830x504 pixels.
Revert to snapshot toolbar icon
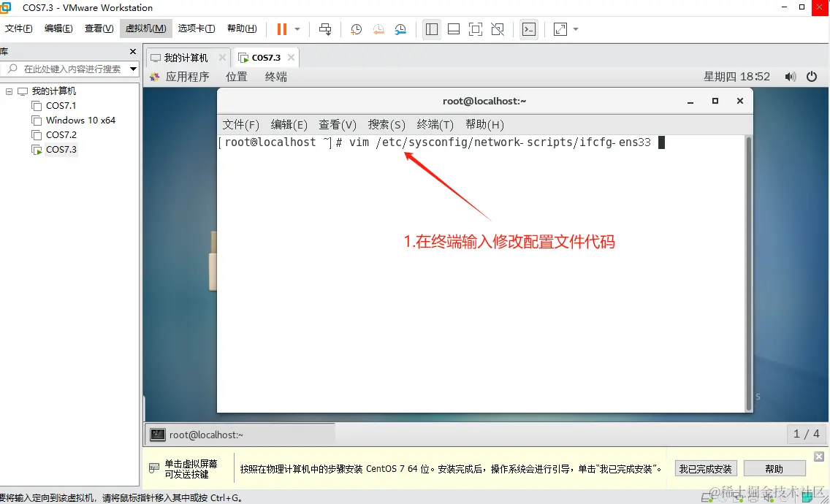click(x=378, y=29)
